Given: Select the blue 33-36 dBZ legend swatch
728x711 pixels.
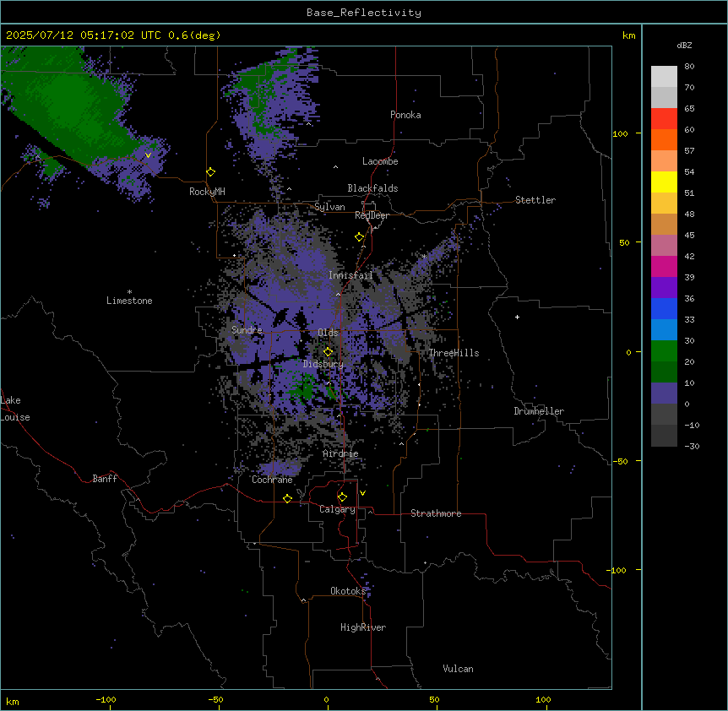Looking at the screenshot, I should (x=664, y=308).
